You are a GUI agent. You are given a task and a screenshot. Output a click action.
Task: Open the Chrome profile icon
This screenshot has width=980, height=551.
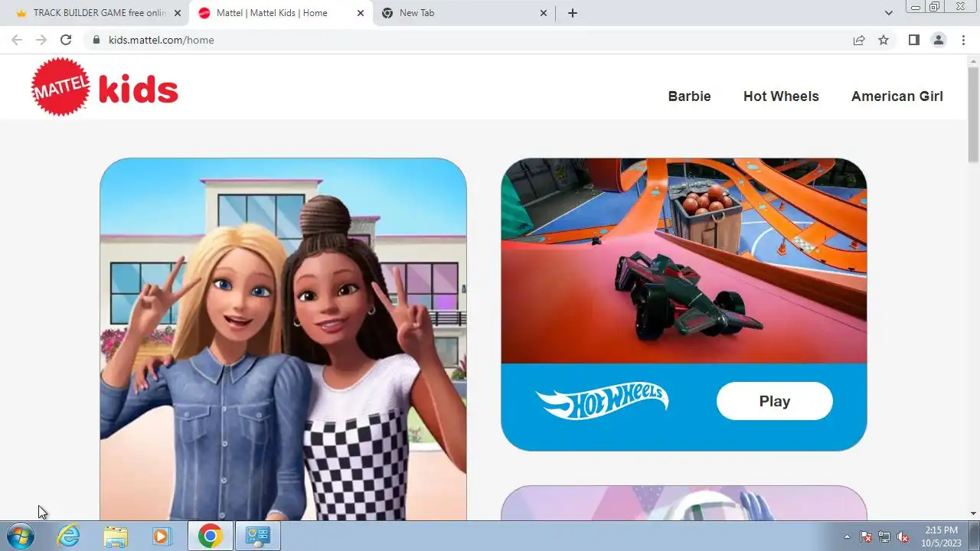click(938, 40)
